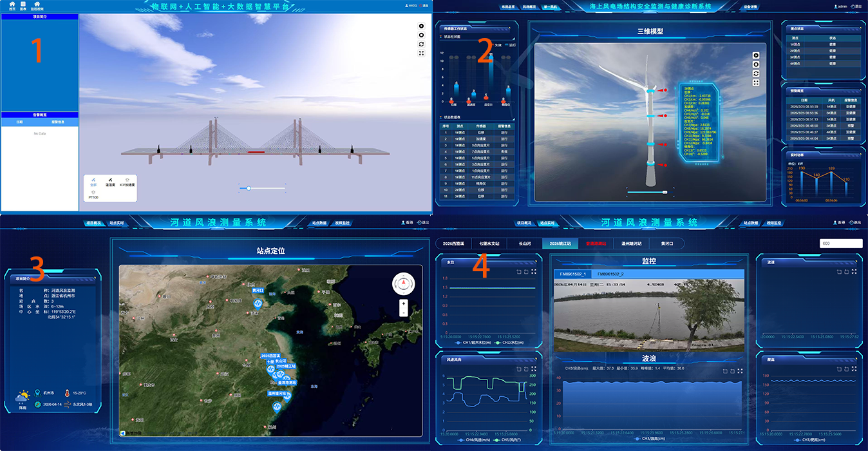Image resolution: width=868 pixels, height=451 pixels.
Task: Click fullscreen icon in the bridge 3D view
Action: click(421, 53)
